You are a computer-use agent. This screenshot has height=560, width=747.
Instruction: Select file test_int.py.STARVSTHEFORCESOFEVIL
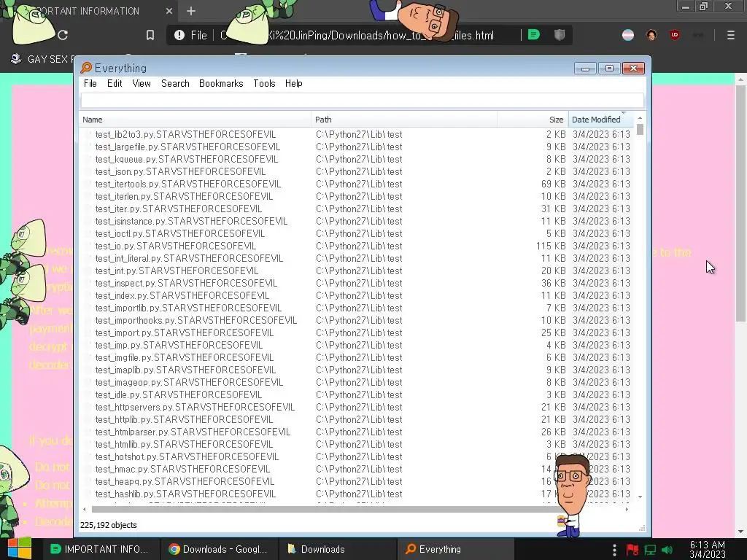click(x=177, y=271)
